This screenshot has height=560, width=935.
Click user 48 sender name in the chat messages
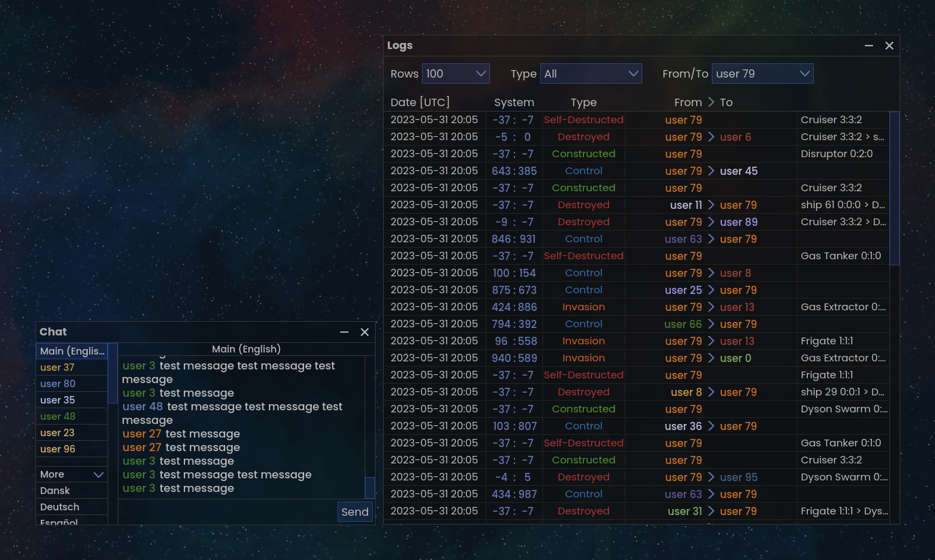pyautogui.click(x=143, y=406)
